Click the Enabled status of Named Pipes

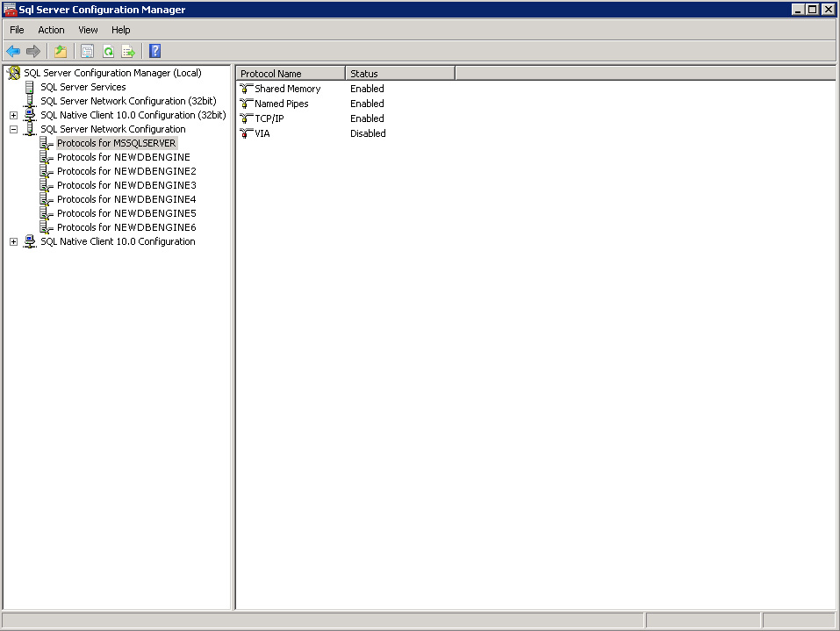[367, 104]
